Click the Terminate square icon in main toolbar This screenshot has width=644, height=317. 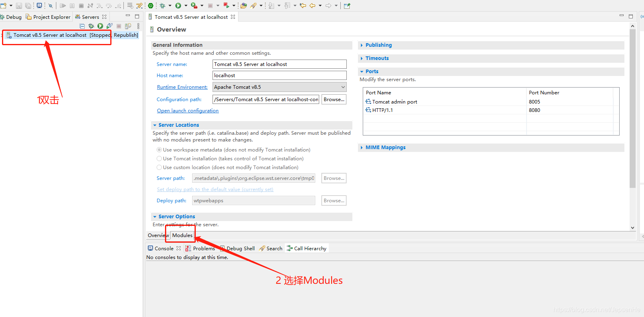81,6
